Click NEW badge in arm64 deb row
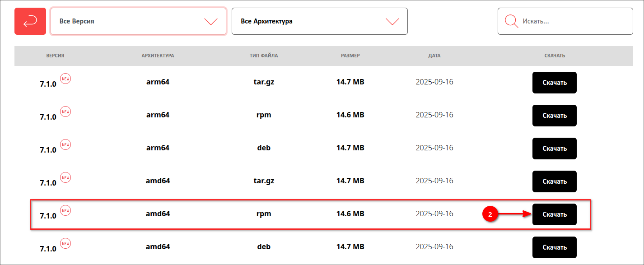This screenshot has height=265, width=644. click(x=65, y=144)
